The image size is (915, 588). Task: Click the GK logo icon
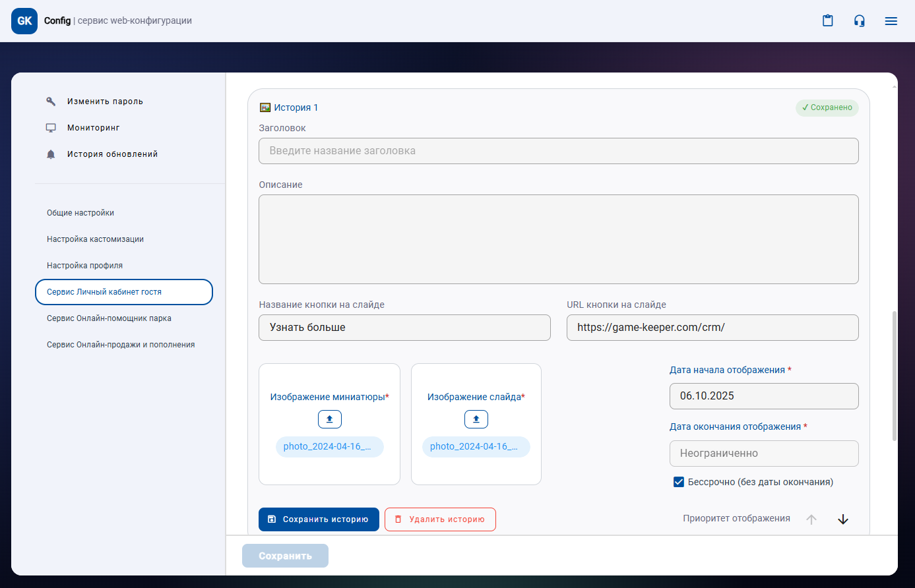pos(24,21)
